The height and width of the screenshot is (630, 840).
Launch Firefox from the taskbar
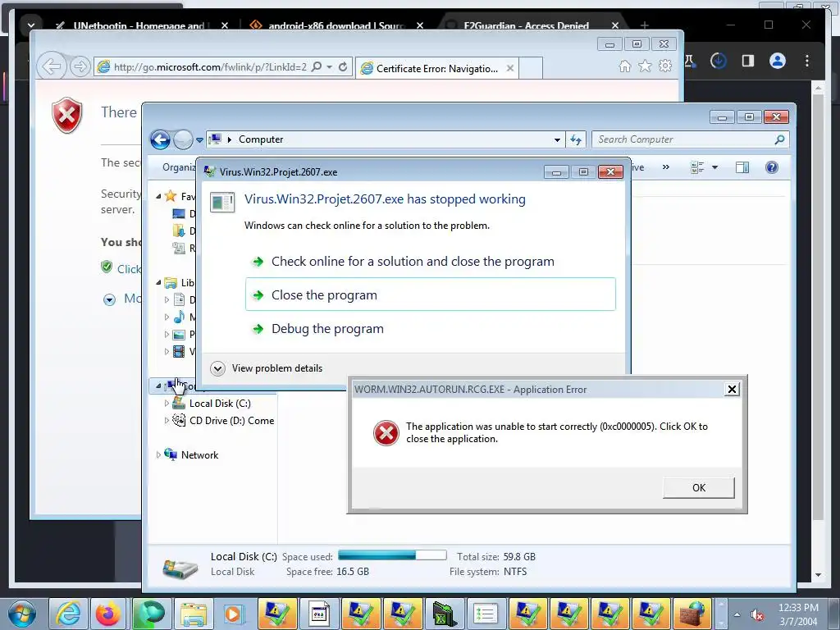[x=107, y=614]
